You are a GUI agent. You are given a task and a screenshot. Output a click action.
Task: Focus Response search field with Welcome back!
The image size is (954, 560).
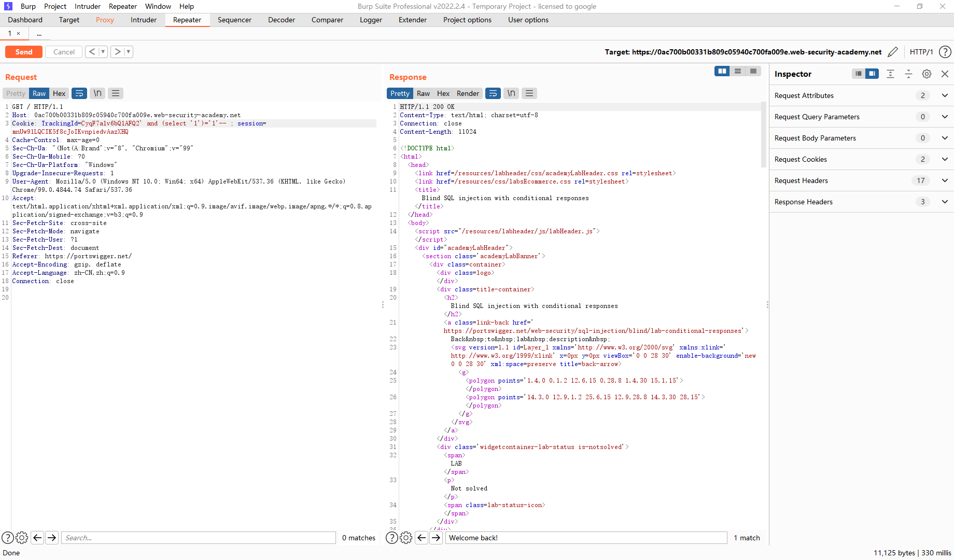(x=586, y=538)
